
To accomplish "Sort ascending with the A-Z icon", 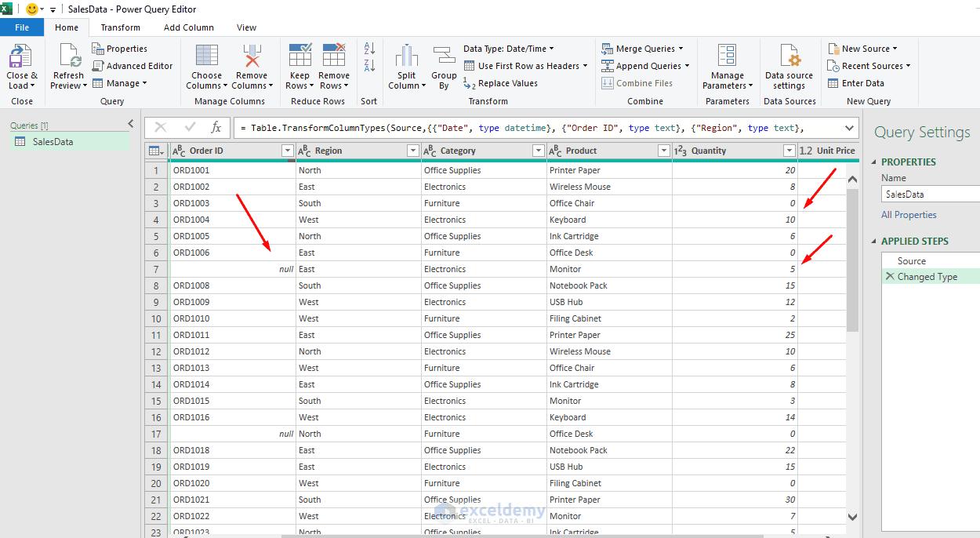I will [x=369, y=49].
